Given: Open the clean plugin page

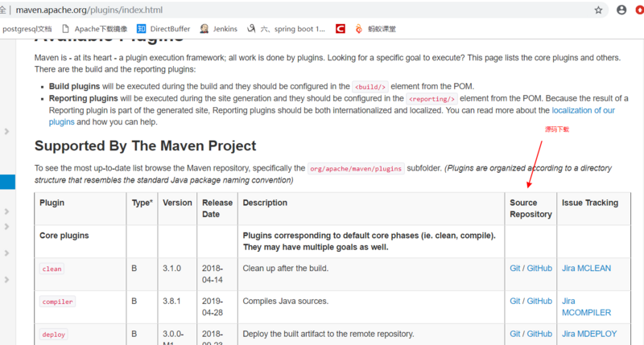Looking at the screenshot, I should [x=52, y=269].
